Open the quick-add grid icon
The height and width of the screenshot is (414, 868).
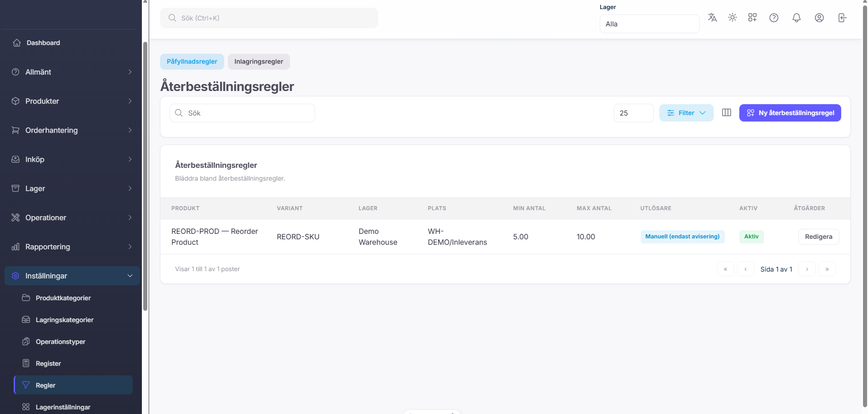tap(752, 17)
